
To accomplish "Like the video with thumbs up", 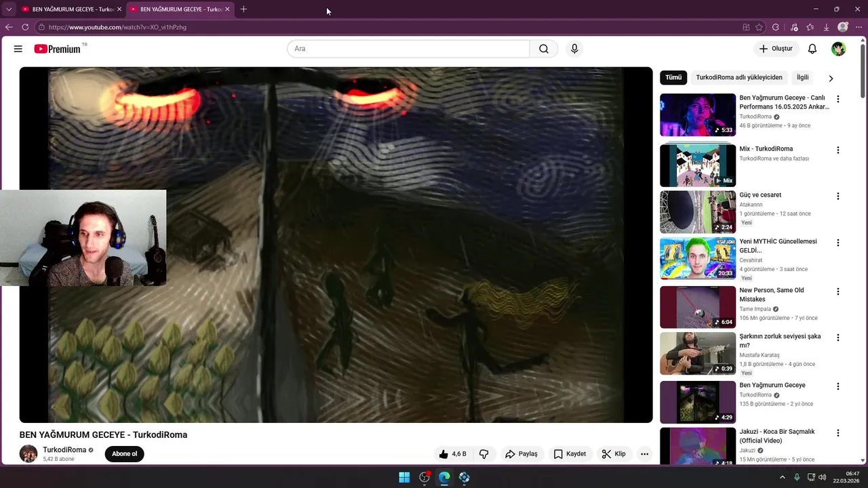I will [452, 454].
